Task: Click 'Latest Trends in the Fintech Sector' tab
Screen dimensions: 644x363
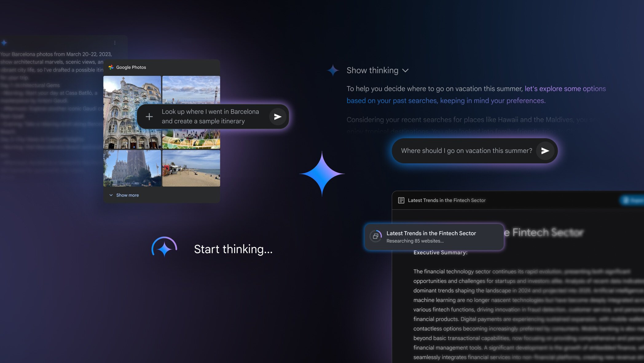Action: [x=446, y=200]
